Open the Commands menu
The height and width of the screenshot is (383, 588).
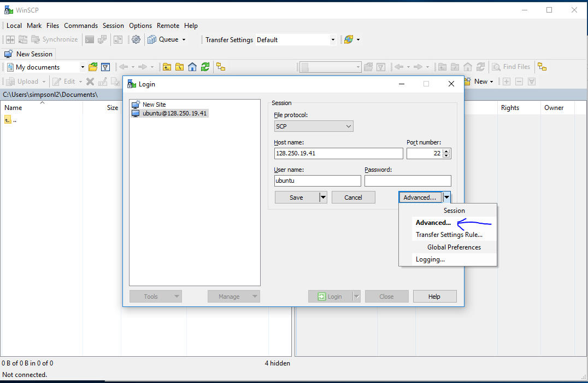[x=81, y=26]
